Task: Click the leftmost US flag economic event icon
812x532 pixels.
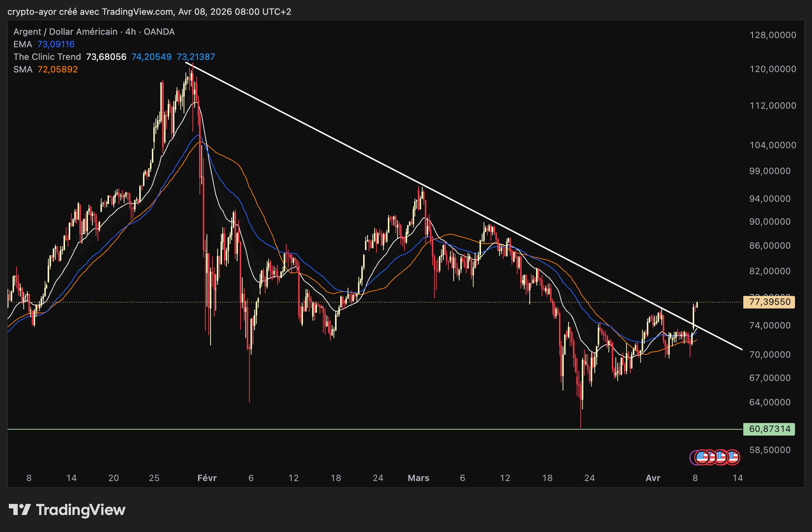Action: (x=702, y=457)
